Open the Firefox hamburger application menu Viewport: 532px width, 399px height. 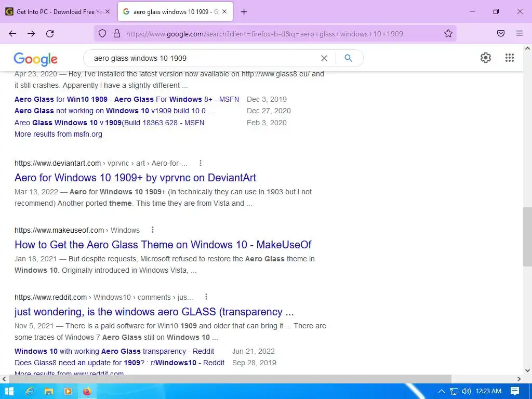point(520,33)
